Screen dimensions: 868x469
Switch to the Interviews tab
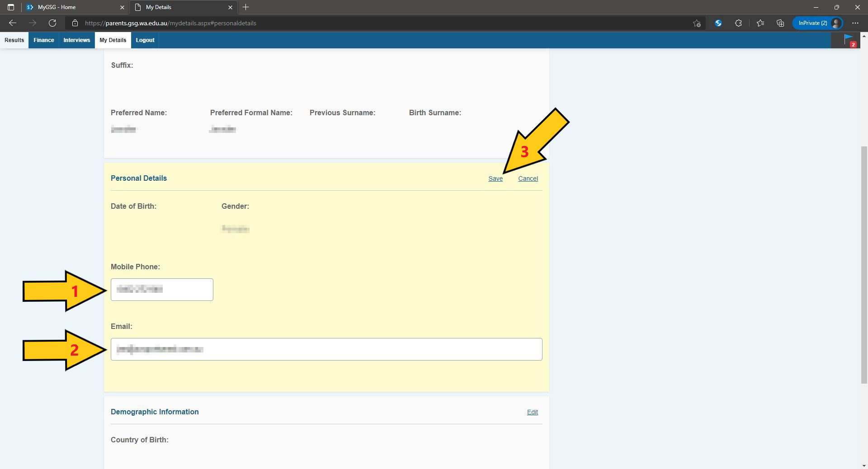click(x=76, y=40)
